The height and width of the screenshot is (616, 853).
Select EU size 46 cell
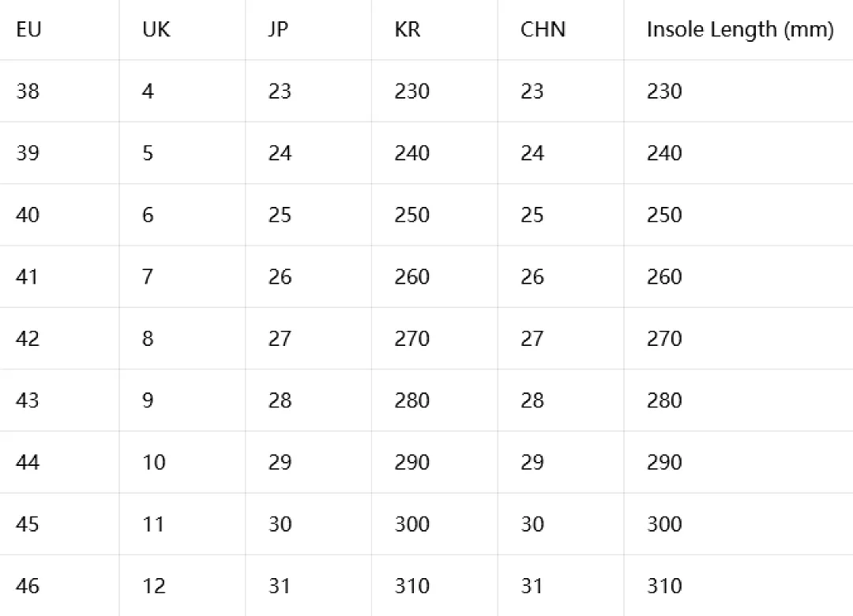pyautogui.click(x=28, y=586)
